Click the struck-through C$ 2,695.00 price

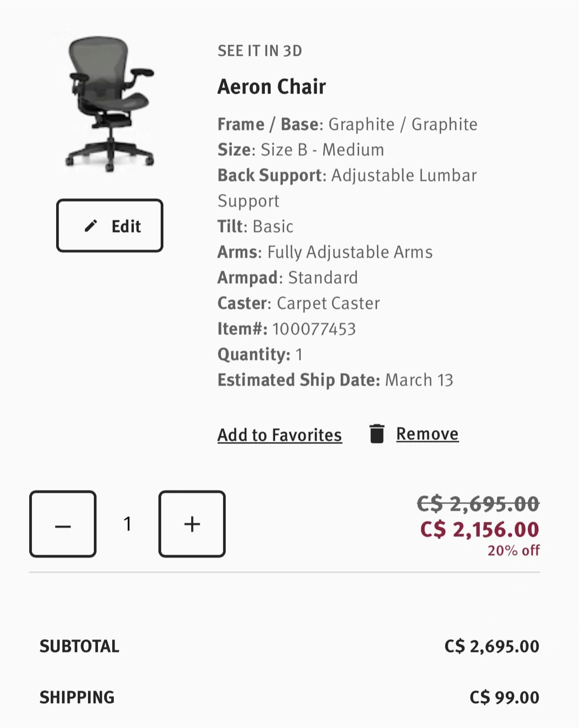coord(478,504)
